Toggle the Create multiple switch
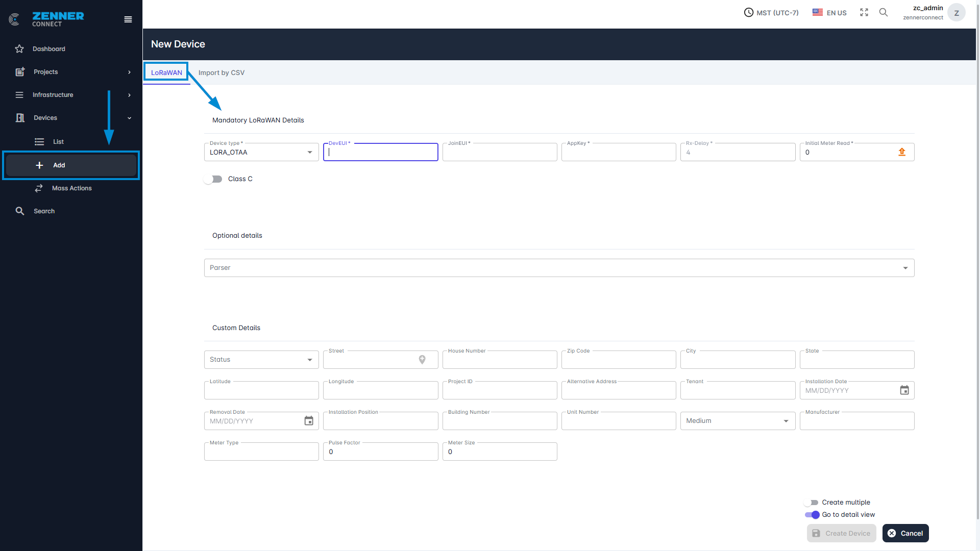 (811, 503)
